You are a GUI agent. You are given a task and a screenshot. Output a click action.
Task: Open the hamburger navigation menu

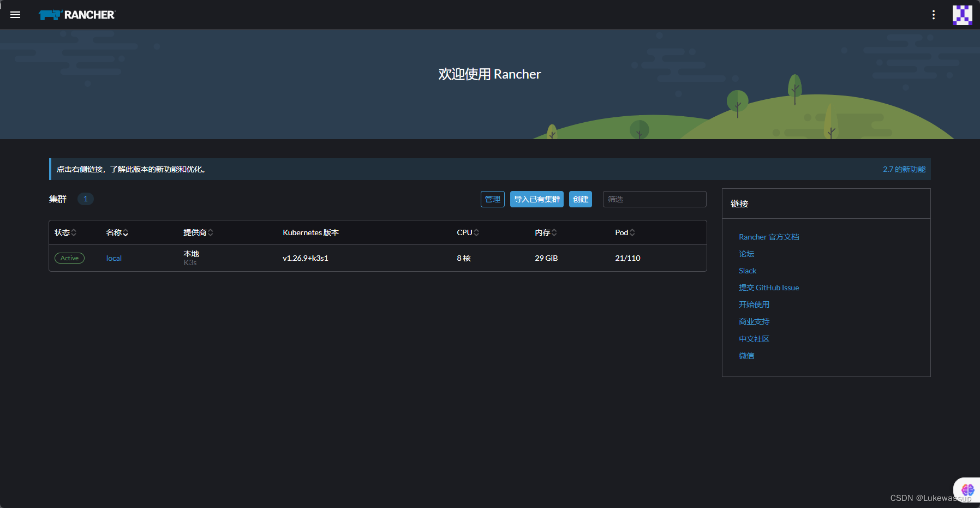point(15,15)
